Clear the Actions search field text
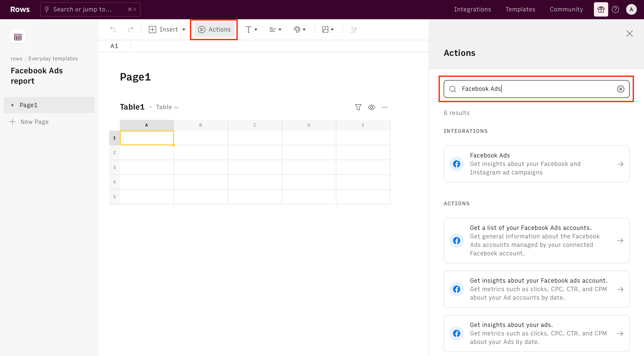Viewport: 644px width, 356px height. (621, 89)
